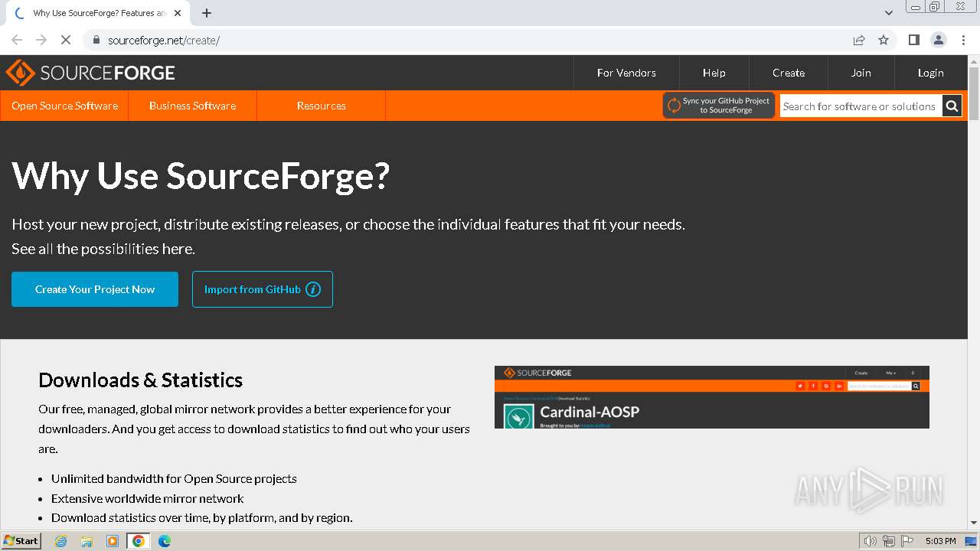
Task: Click the Cardinal-AOSP screenshot thumbnail
Action: click(x=712, y=397)
